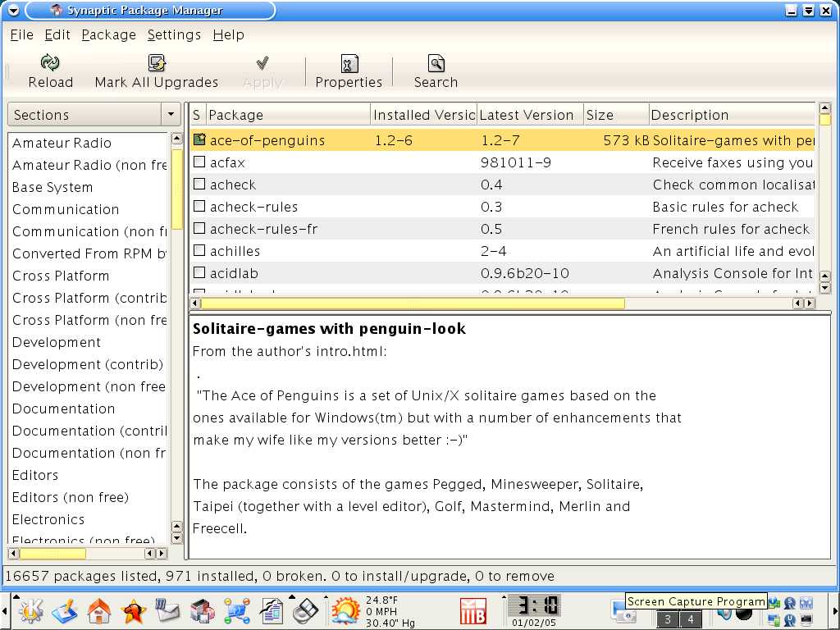This screenshot has height=630, width=840.
Task: Toggle the status checkbox for achilles
Action: coord(199,251)
